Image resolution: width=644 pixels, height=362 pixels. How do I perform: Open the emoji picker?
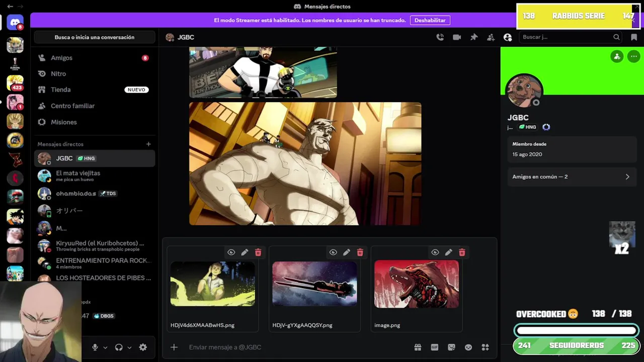468,347
